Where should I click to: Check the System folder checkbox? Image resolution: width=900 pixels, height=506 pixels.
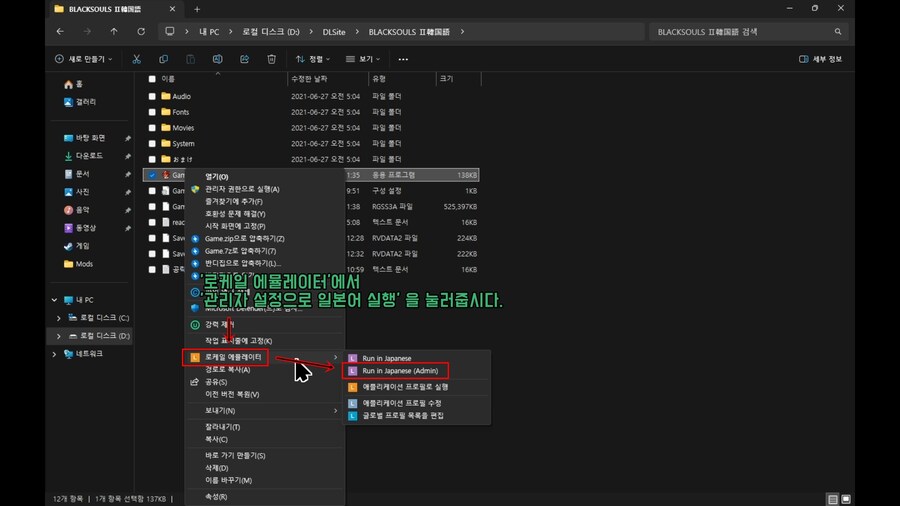click(x=152, y=143)
